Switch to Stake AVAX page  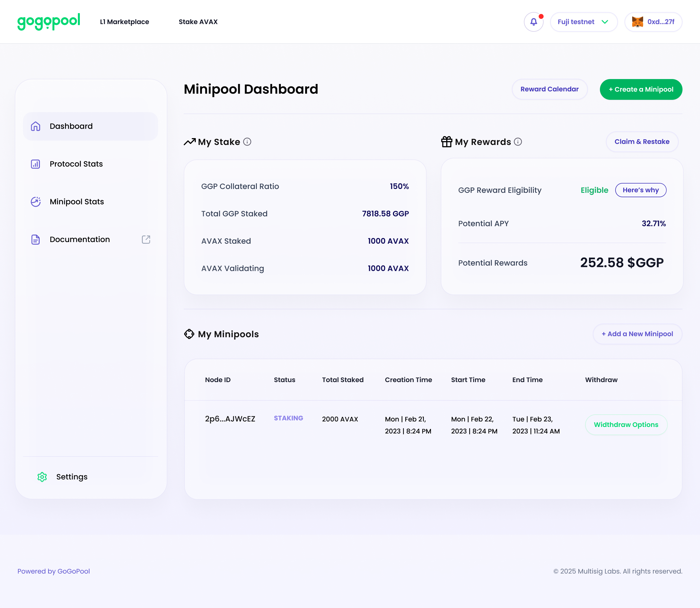[198, 22]
